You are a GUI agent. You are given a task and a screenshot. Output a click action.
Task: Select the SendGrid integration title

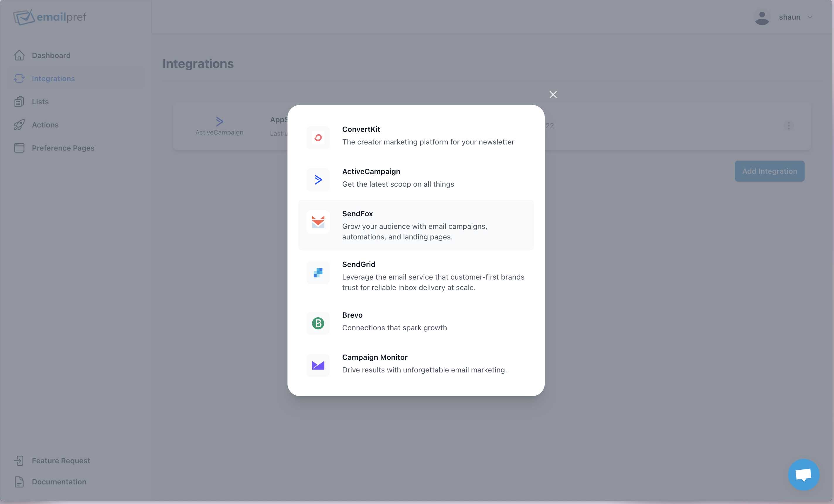click(x=358, y=264)
